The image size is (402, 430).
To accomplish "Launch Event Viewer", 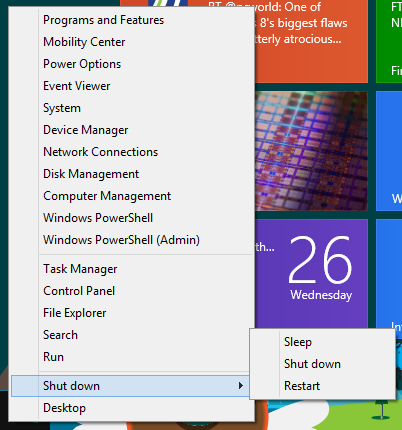I will [77, 86].
